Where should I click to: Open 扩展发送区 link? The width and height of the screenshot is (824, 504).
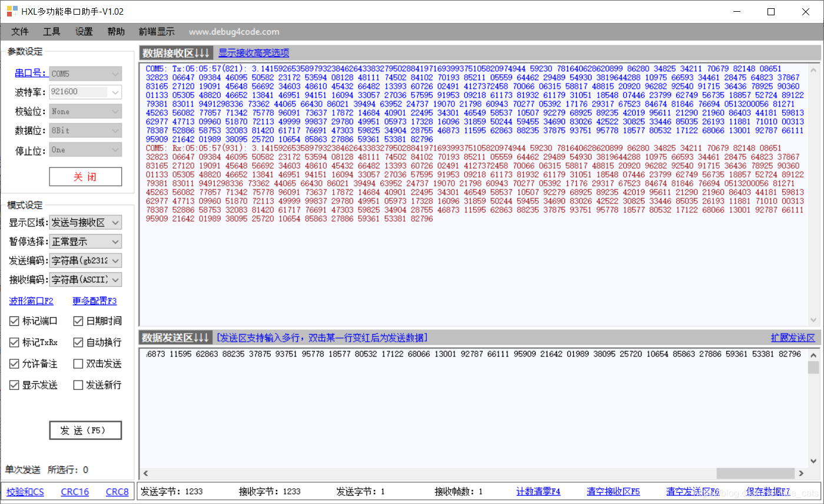coord(793,338)
